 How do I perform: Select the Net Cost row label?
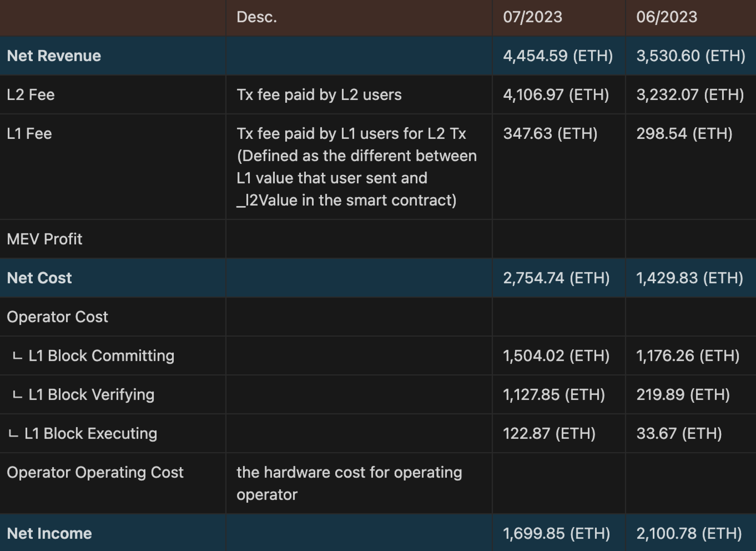tap(39, 278)
